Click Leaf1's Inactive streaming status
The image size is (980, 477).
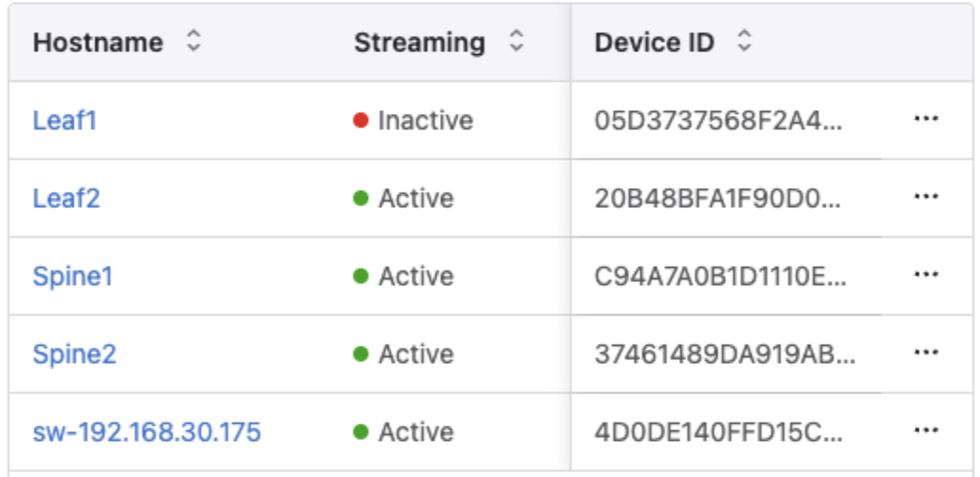424,121
